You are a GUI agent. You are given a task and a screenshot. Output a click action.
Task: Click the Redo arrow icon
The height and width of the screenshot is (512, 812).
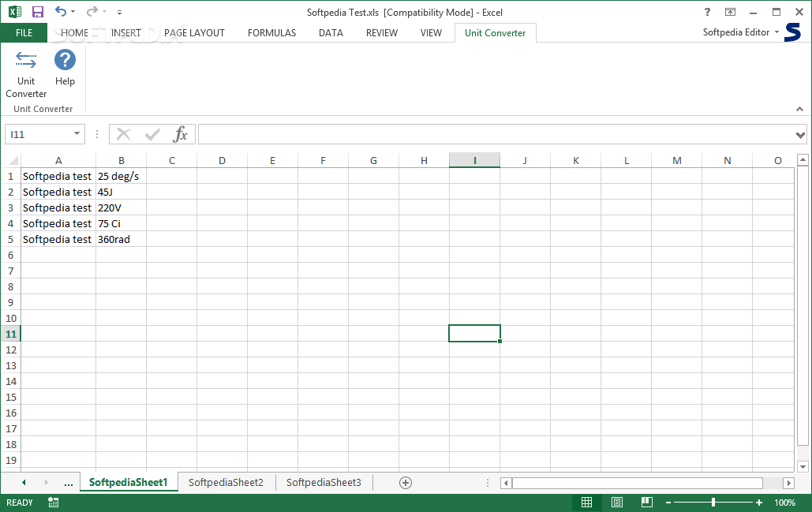(x=92, y=11)
